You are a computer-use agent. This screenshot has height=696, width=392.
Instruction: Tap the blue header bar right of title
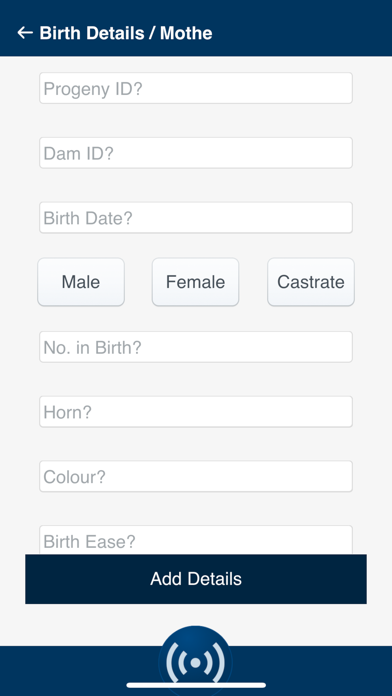[x=302, y=28]
